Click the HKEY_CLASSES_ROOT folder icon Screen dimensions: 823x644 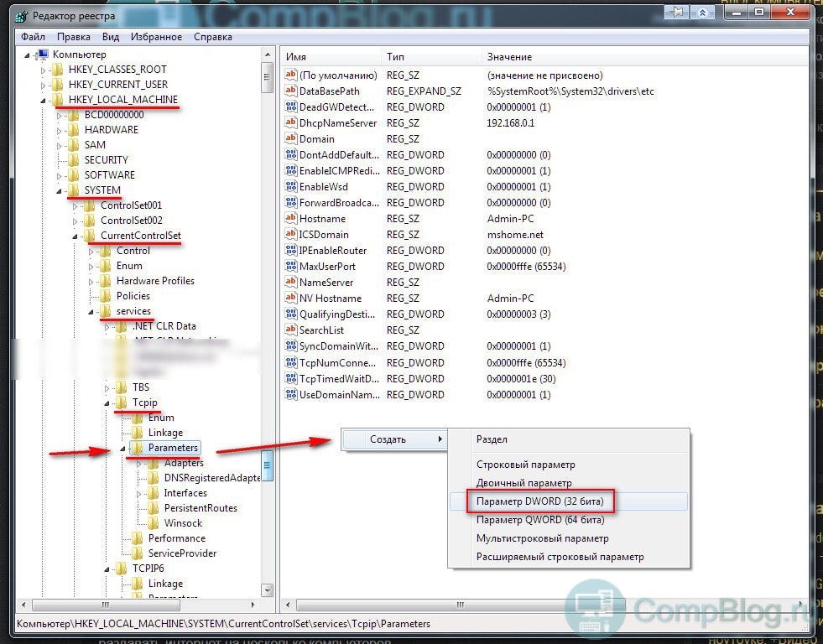pyautogui.click(x=58, y=70)
